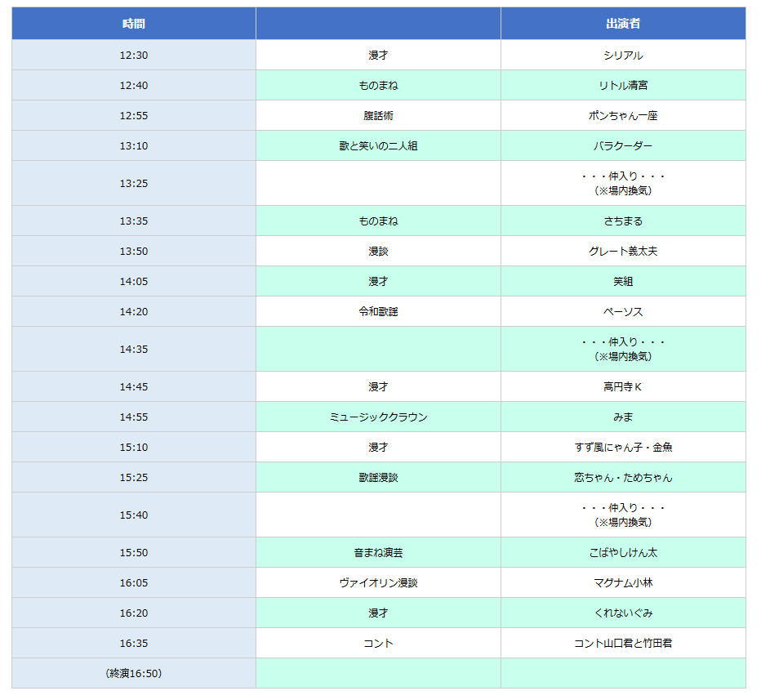The image size is (761, 700).
Task: Select performer 高円寺Ｋ
Action: point(623,386)
